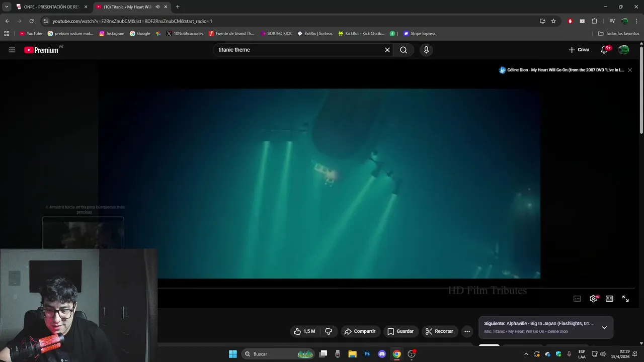The image size is (644, 362).
Task: Clip video with Recortar button
Action: (439, 331)
